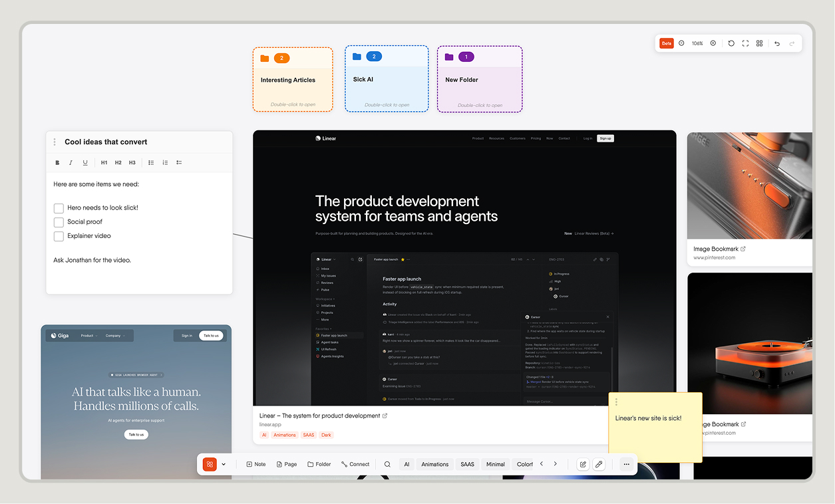
Task: Click the orange '2' count badge
Action: click(x=281, y=59)
